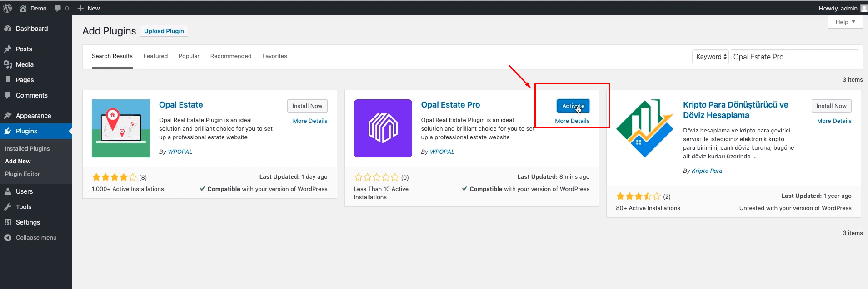Switch to the Favorites tab
Viewport: 868px width, 289px height.
pos(274,56)
